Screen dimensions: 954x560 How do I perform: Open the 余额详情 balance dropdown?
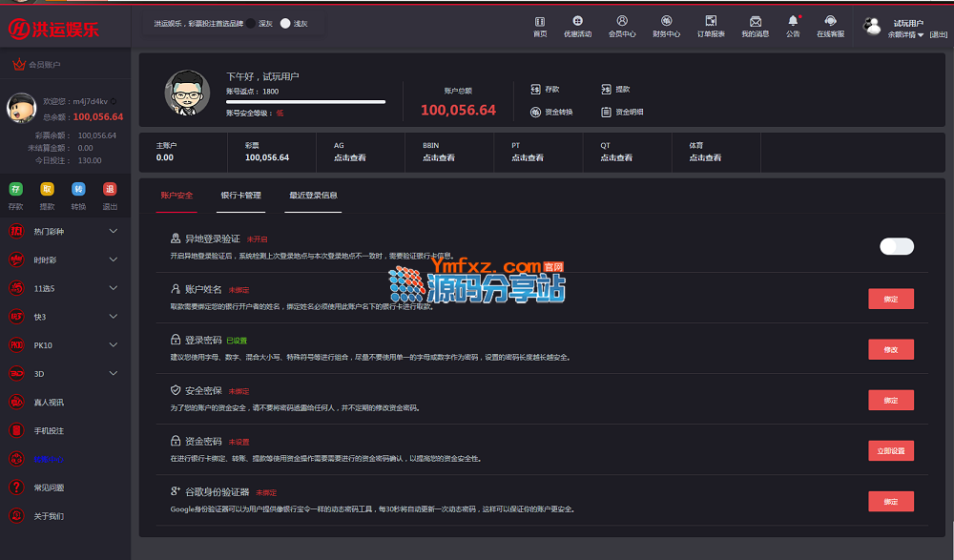point(905,34)
